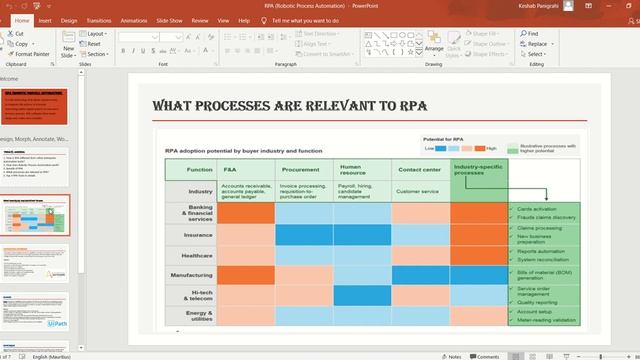This screenshot has width=640, height=360.
Task: Toggle bold formatting
Action: [123, 51]
